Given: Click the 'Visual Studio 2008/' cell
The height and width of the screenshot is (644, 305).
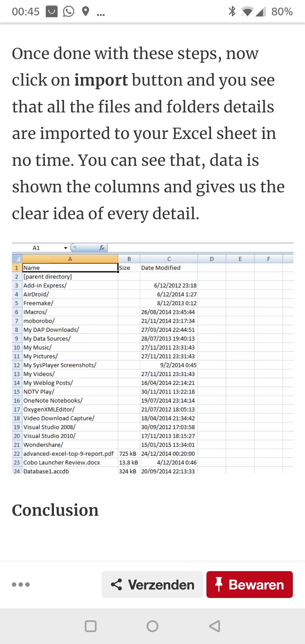Looking at the screenshot, I should [70, 427].
